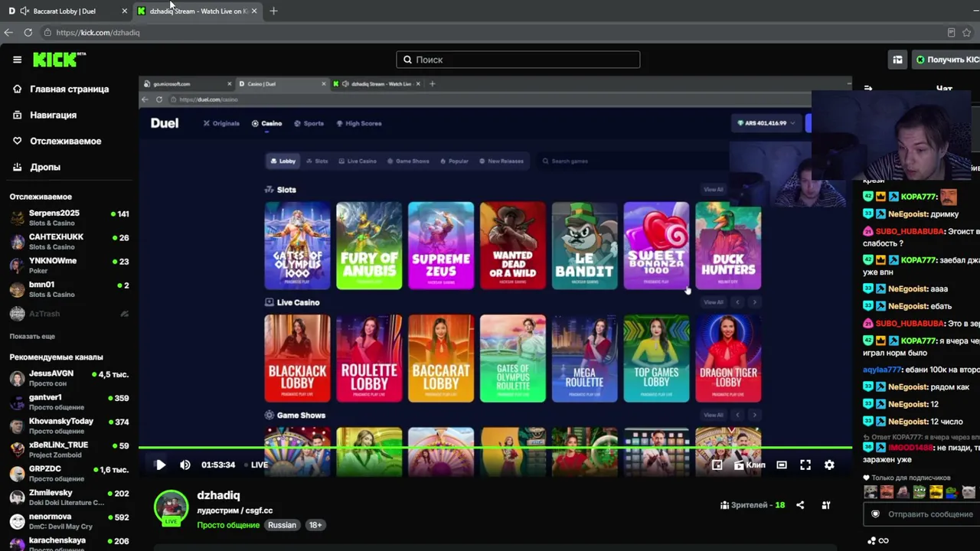Toggle fullscreen in the player
Image resolution: width=980 pixels, height=551 pixels.
[x=805, y=465]
